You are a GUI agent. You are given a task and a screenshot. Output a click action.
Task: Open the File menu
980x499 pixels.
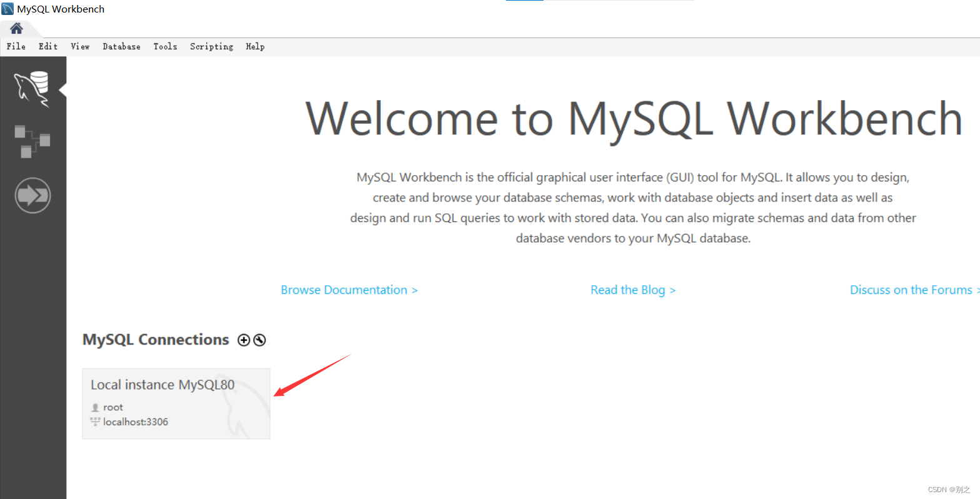pyautogui.click(x=16, y=46)
